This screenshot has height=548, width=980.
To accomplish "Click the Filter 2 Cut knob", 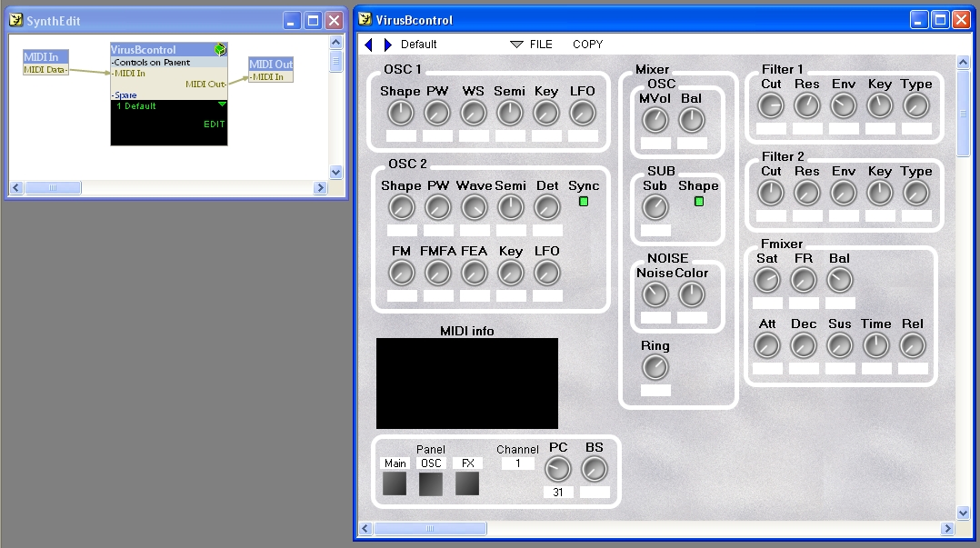I will tap(771, 193).
